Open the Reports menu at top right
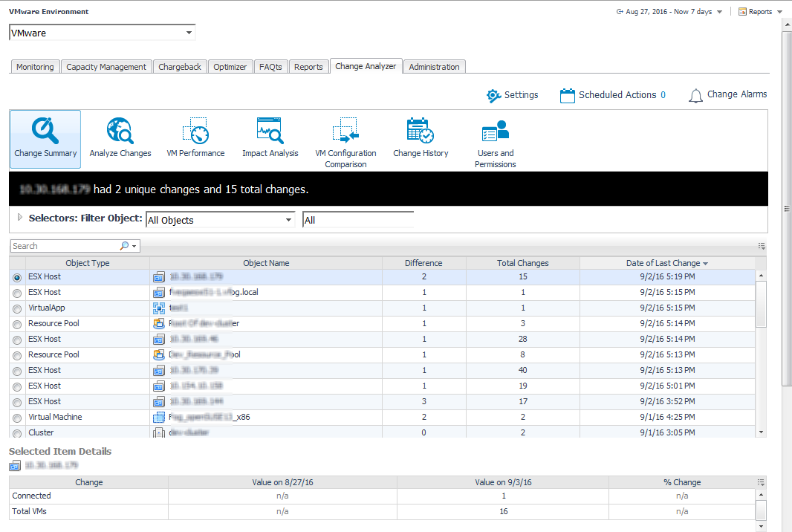Viewport: 792px width, 532px height. [759, 12]
